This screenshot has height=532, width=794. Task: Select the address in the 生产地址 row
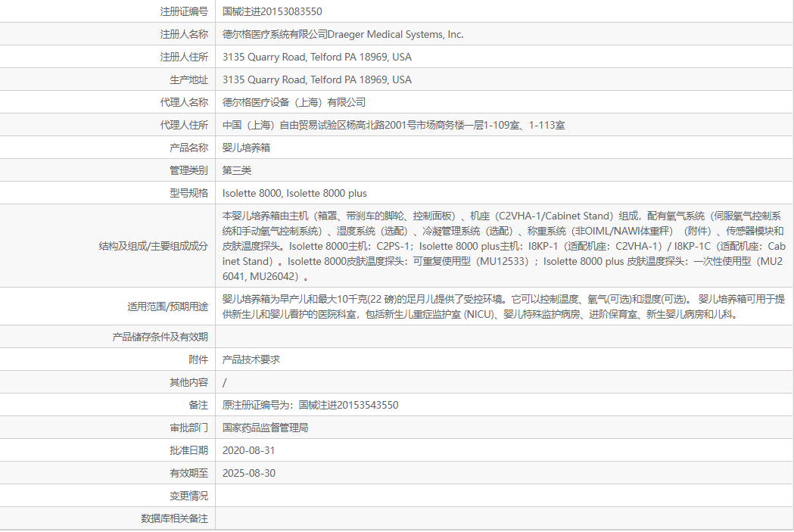[317, 80]
